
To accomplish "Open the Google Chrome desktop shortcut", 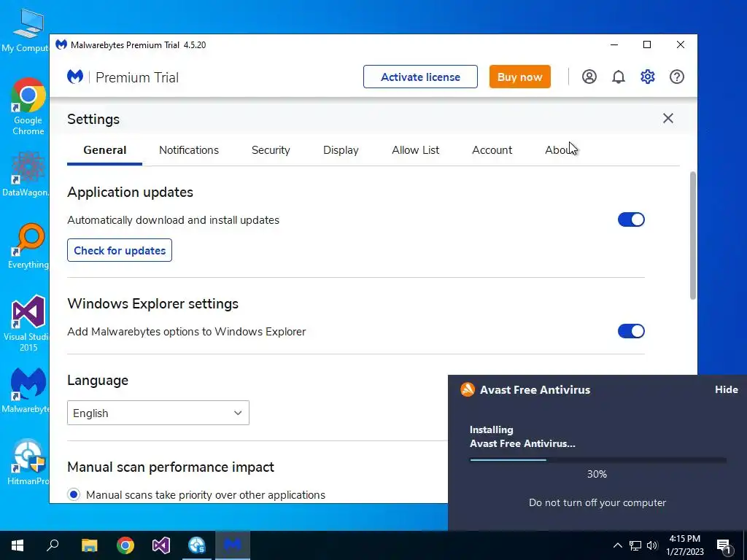I will tap(28, 106).
